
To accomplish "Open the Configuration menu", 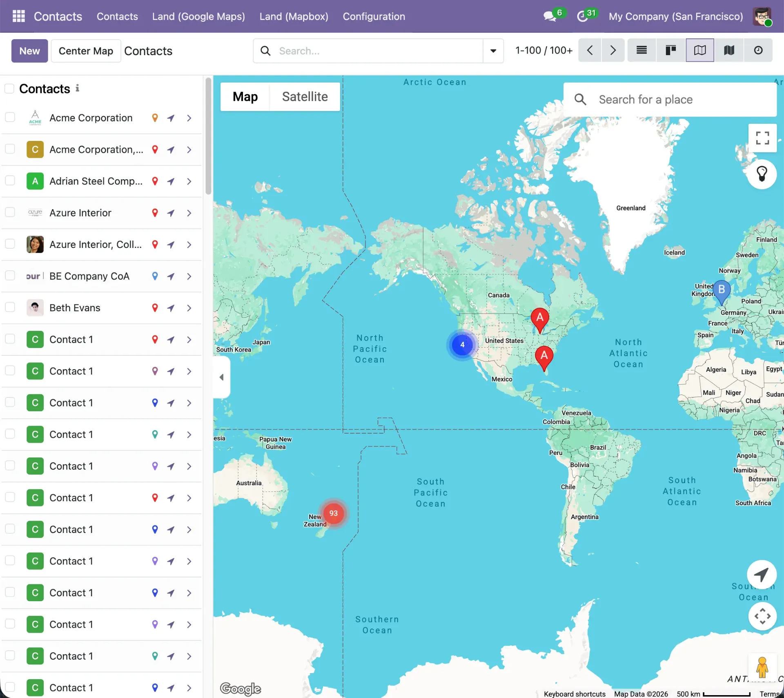I will click(374, 16).
